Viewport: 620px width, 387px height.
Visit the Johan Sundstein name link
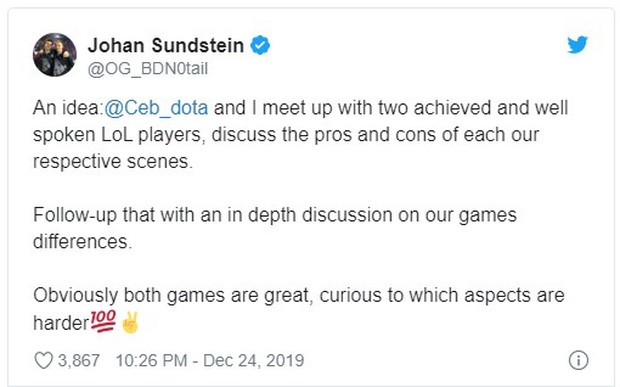click(166, 45)
